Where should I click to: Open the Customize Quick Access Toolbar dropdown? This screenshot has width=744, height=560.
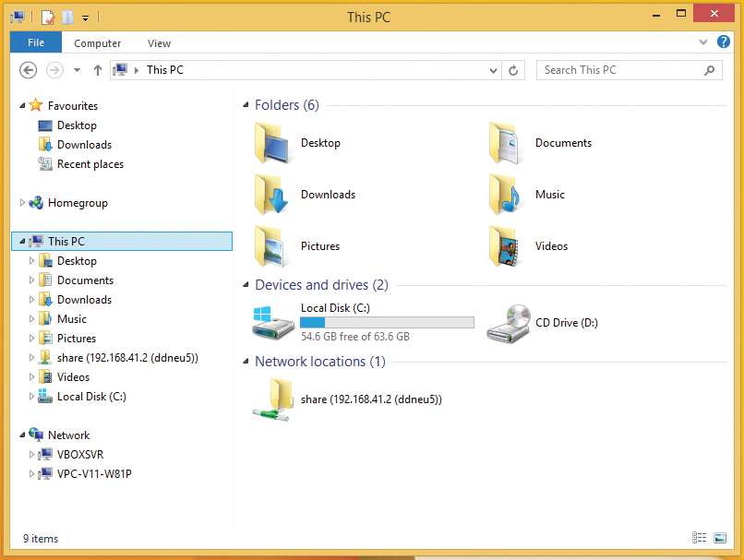(86, 17)
